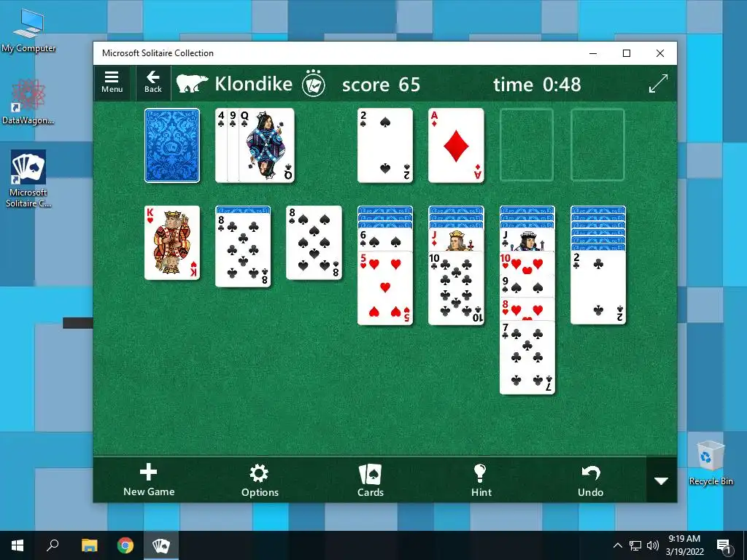Maximize the Solitaire Collection window
The width and height of the screenshot is (747, 560).
pos(627,53)
